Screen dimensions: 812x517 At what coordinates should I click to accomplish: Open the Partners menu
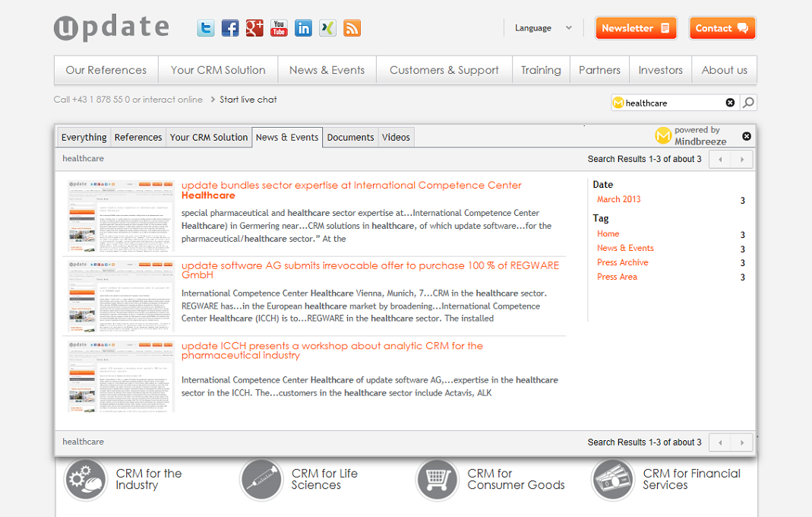click(x=599, y=70)
